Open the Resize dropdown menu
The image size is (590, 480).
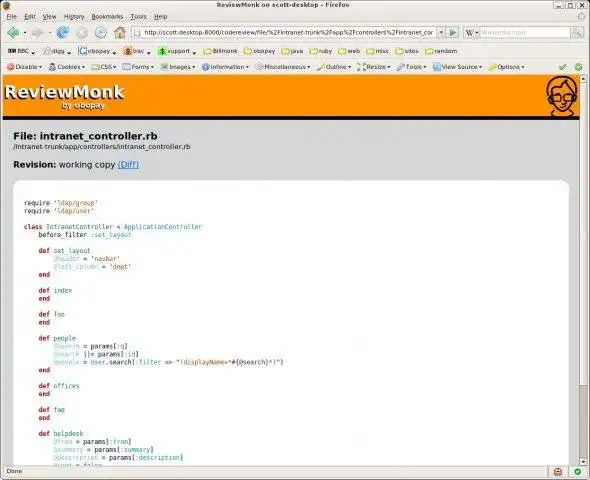(x=374, y=67)
